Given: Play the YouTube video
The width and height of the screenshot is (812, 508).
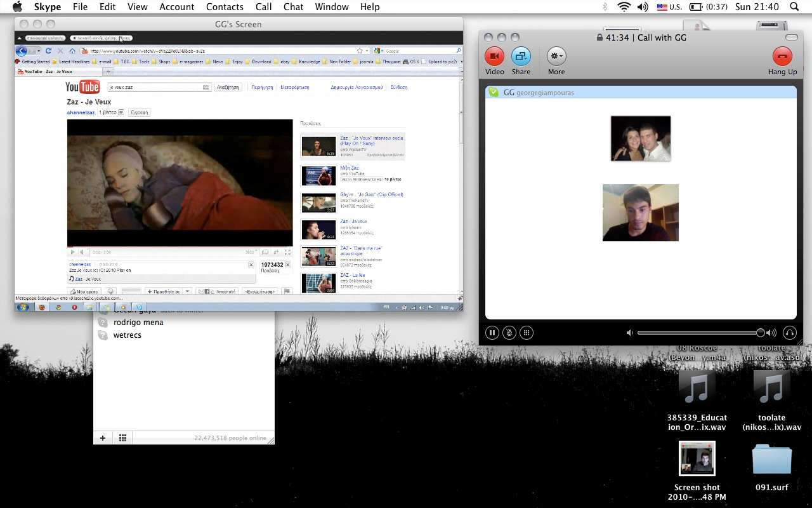Looking at the screenshot, I should tap(72, 252).
